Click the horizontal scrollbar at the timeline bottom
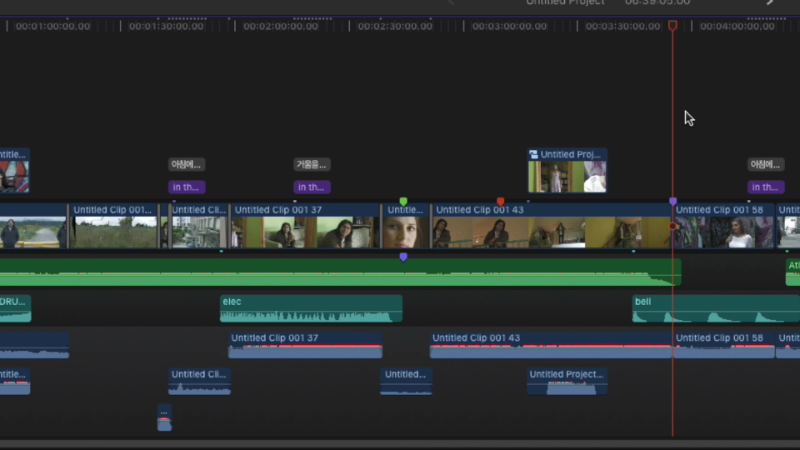800x450 pixels. pos(400,443)
